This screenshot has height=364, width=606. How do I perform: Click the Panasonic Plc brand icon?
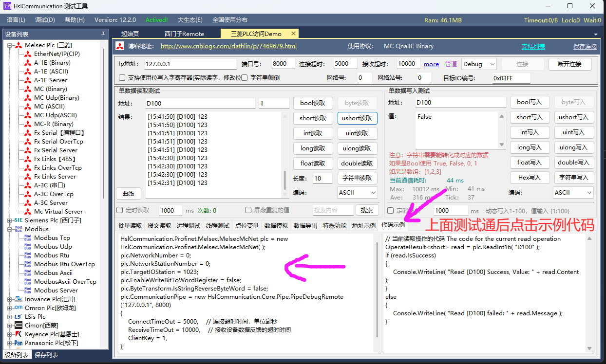[19, 343]
